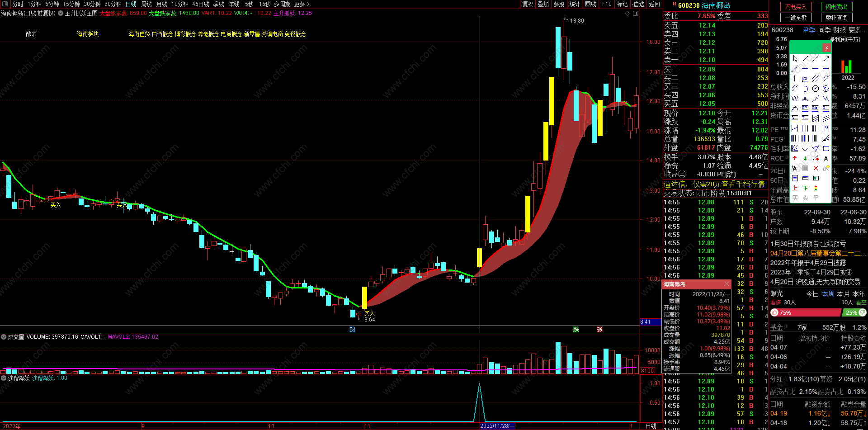Image resolution: width=868 pixels, height=430 pixels.
Task: Close the 海南椰岛 data tooltip
Action: pos(726,284)
